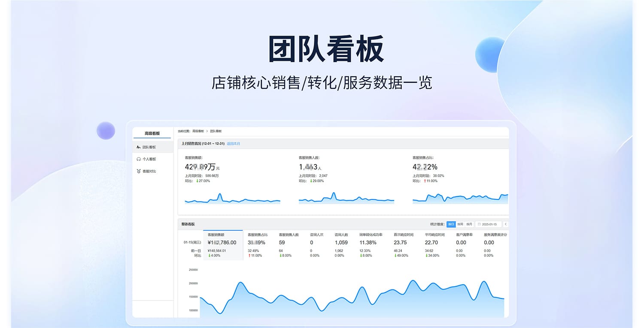The width and height of the screenshot is (644, 328).
Task: Click the previous-date arrow beside the date picker
Action: click(x=505, y=224)
